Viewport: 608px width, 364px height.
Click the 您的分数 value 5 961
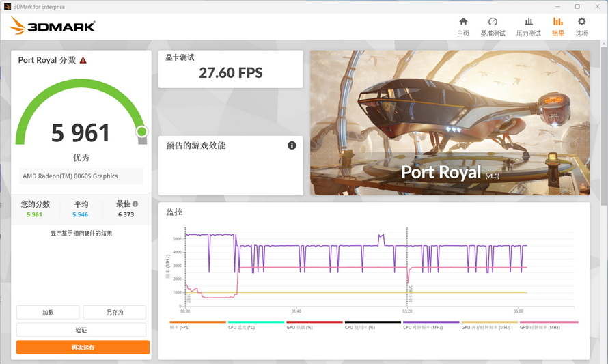click(35, 214)
